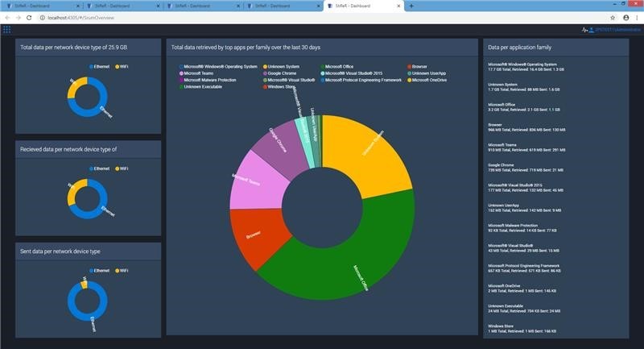Reload the dashboard page
Screen dimensions: 644x349
tap(29, 18)
